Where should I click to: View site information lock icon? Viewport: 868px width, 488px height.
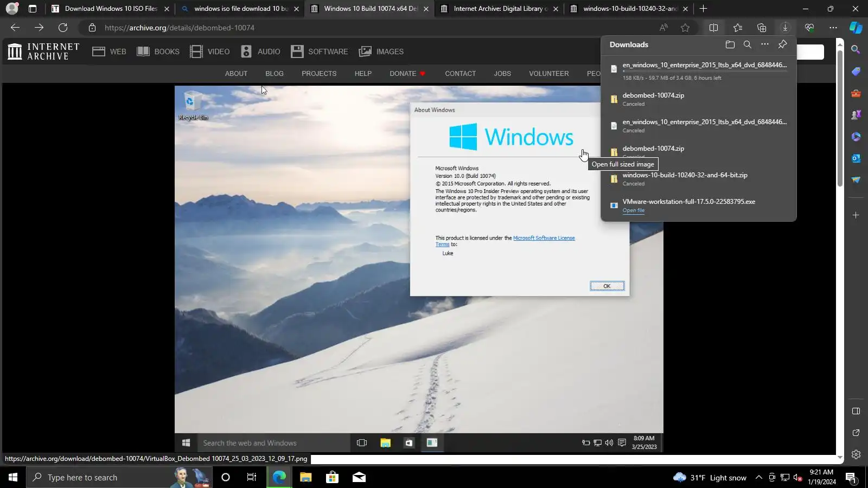(x=92, y=28)
